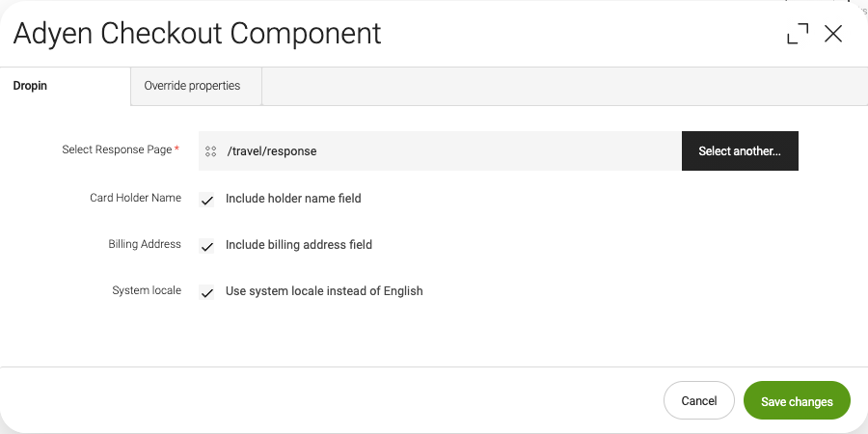Click the Billing Address field label
The image size is (868, 434).
(x=145, y=244)
